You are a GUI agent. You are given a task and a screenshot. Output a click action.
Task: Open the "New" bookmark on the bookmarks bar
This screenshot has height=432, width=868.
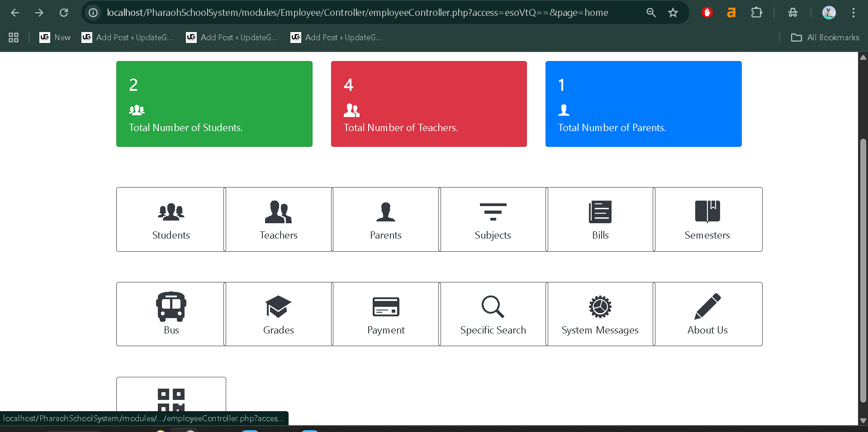55,38
